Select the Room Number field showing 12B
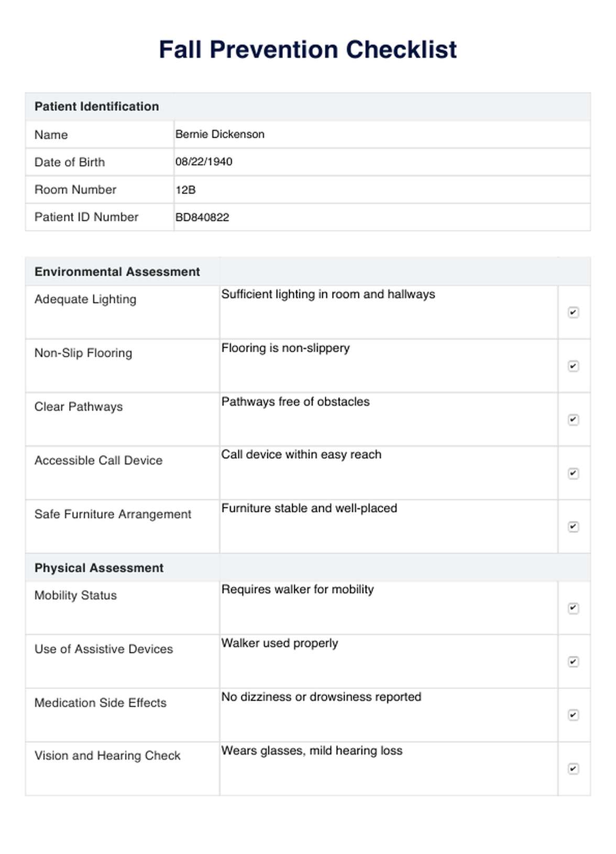The width and height of the screenshot is (616, 854). click(381, 190)
